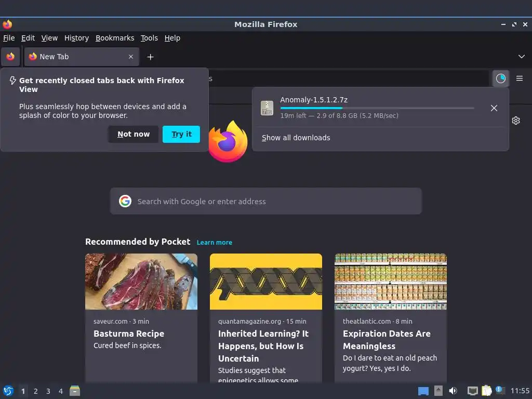Open the Bookmarks menu
532x399 pixels.
click(115, 38)
